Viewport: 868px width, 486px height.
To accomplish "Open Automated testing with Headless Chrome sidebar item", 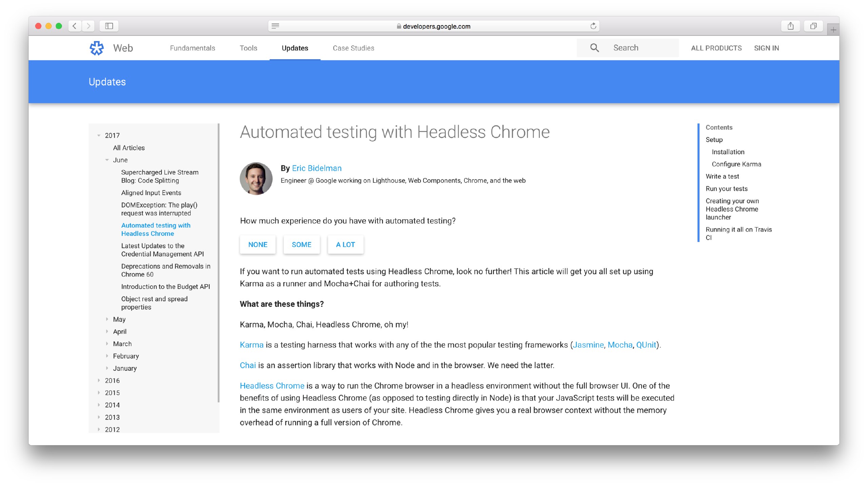I will point(156,229).
